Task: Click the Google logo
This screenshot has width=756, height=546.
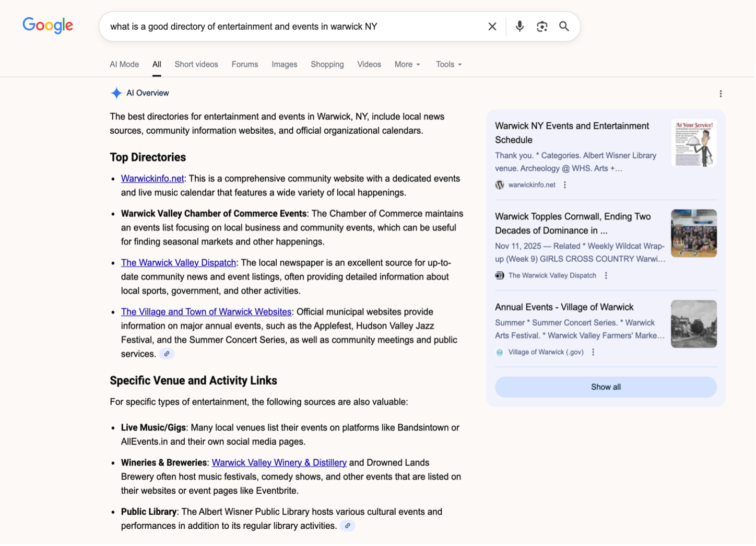Action: (x=48, y=25)
